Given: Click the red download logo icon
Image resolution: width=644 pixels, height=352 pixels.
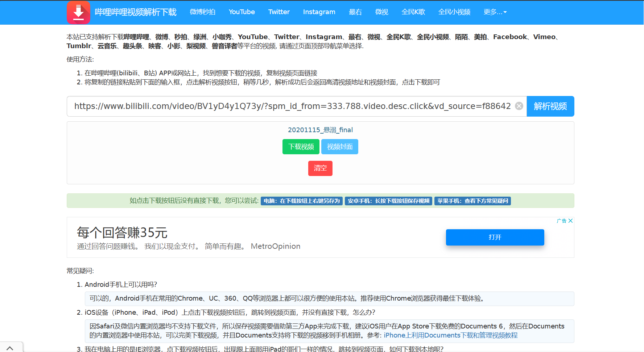Looking at the screenshot, I should [78, 12].
